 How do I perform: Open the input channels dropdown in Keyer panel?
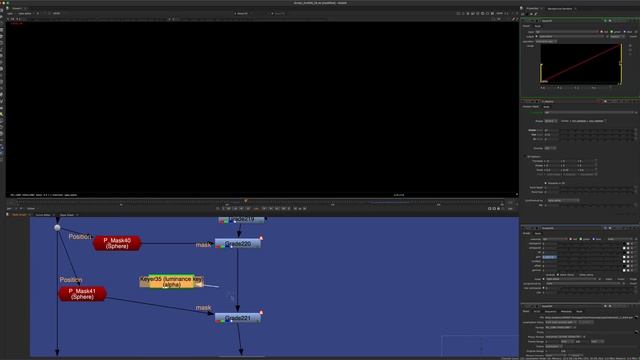click(x=567, y=32)
